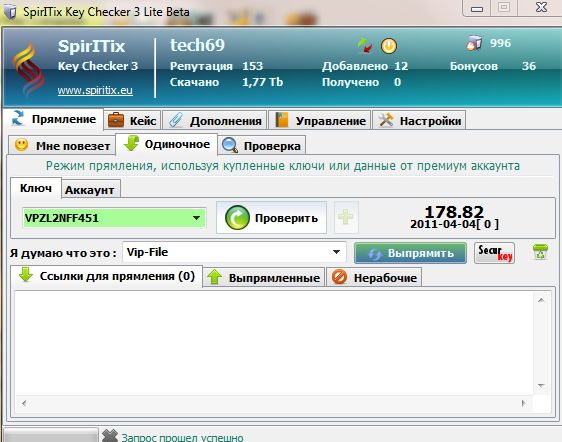
Task: Click the username tech69
Action: point(197,45)
